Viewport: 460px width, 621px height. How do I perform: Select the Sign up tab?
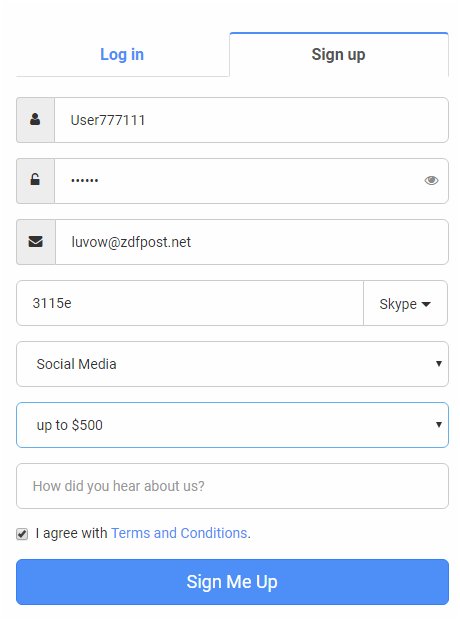(339, 55)
